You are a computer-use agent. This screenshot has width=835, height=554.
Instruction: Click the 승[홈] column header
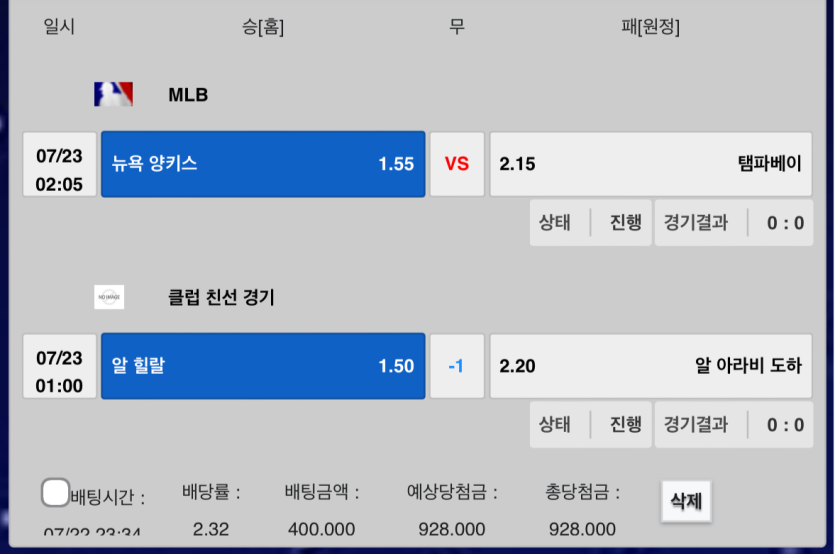click(x=263, y=27)
